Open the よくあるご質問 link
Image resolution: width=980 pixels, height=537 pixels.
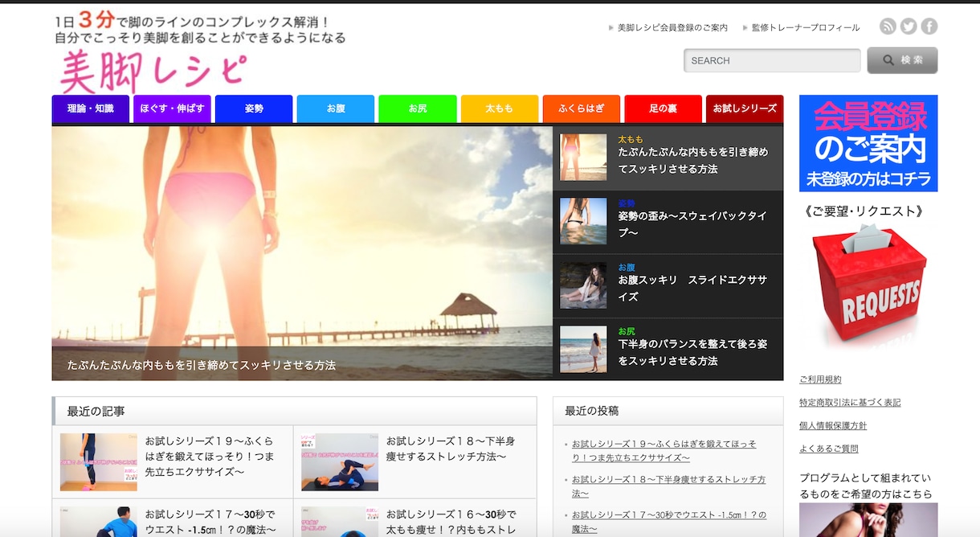coord(829,449)
